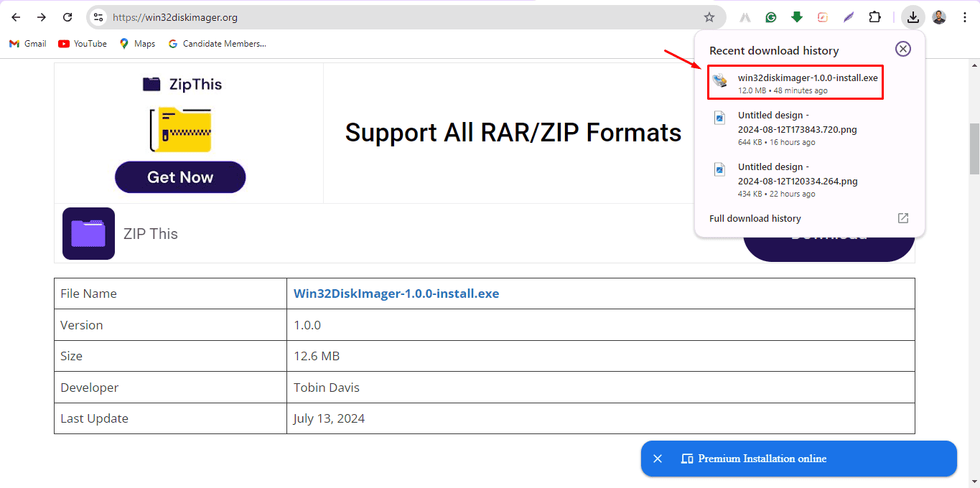
Task: Click the purple ZIP This app icon
Action: (x=88, y=233)
